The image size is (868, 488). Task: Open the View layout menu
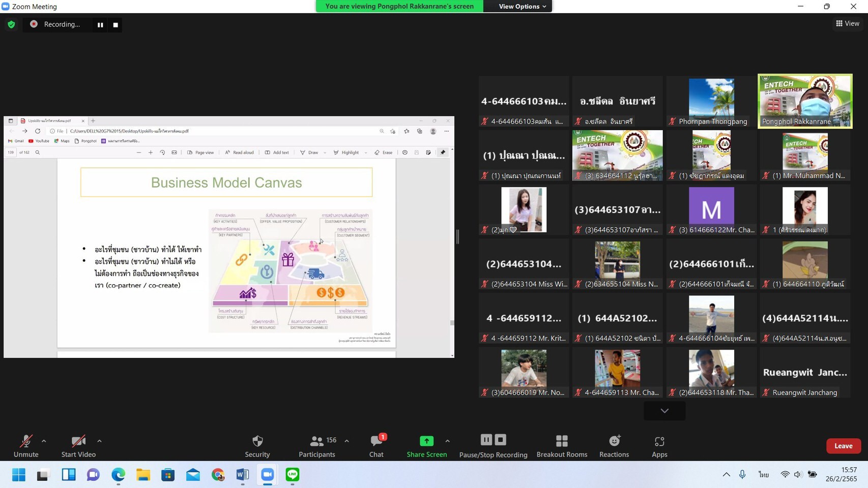coord(848,23)
